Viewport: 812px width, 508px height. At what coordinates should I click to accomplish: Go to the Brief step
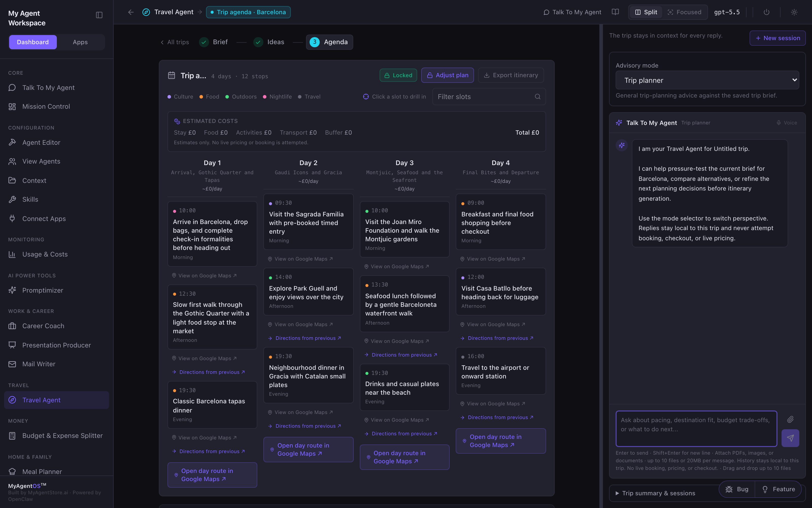[x=214, y=42]
